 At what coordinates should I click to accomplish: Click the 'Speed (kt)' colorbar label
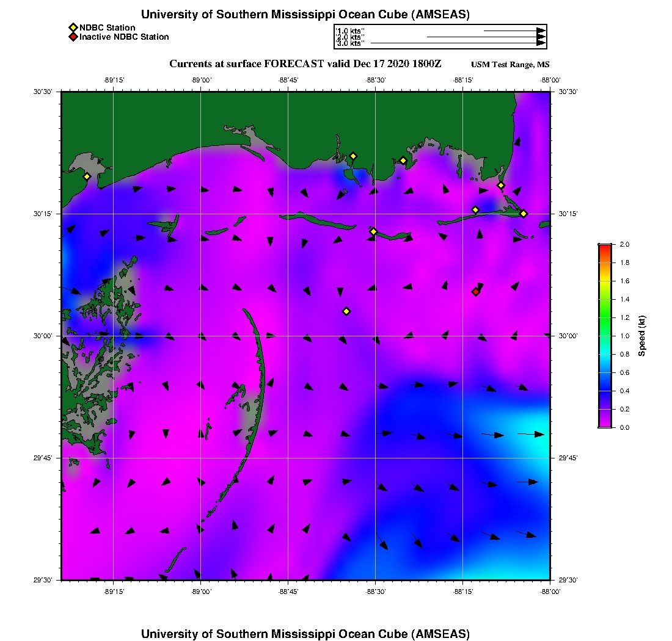click(642, 336)
